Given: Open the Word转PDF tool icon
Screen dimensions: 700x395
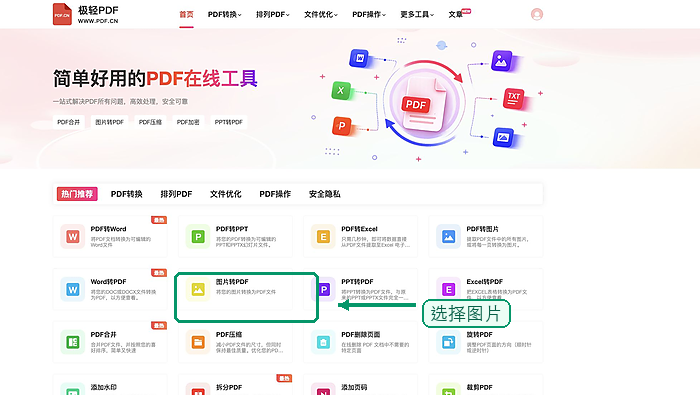Looking at the screenshot, I should point(73,289).
